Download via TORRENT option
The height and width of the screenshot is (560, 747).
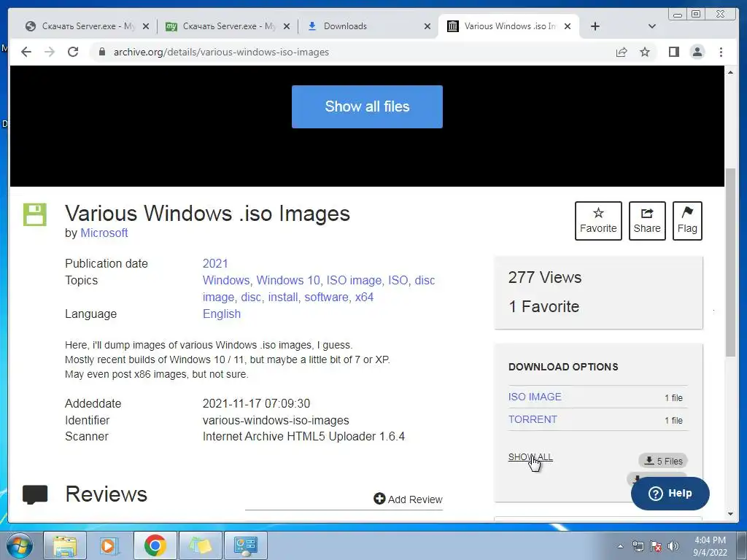tap(533, 419)
